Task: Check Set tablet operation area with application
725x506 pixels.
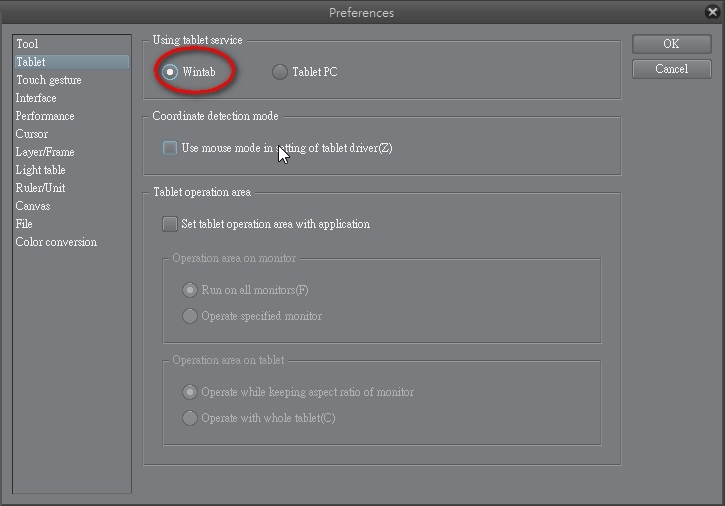Action: point(170,224)
